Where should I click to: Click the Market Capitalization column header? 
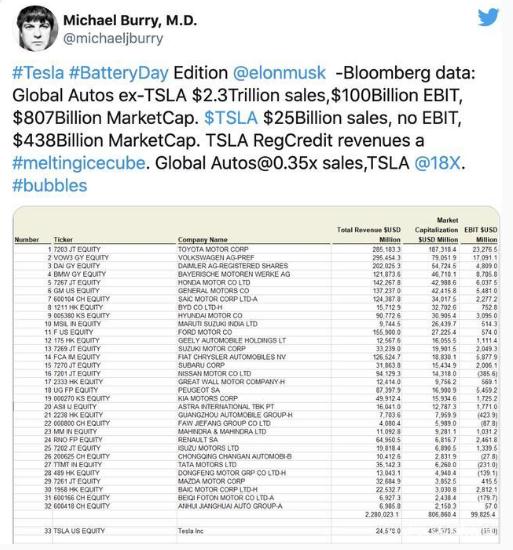click(x=436, y=230)
